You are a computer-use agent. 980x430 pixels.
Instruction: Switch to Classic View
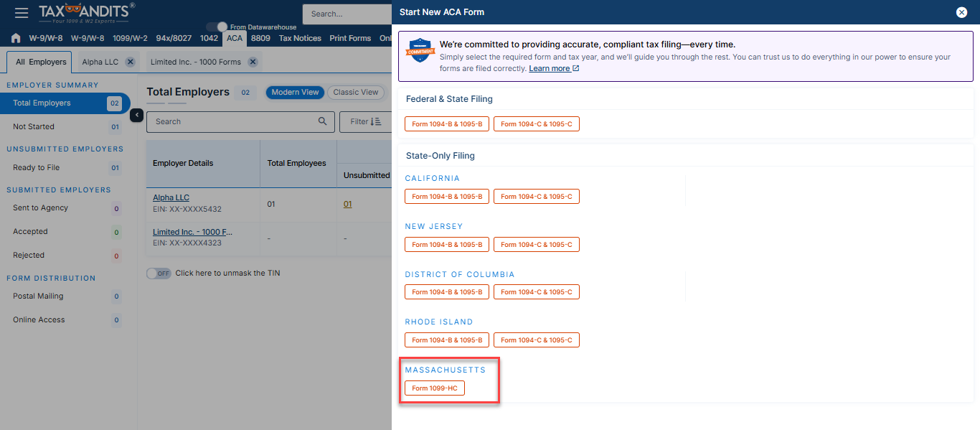356,93
